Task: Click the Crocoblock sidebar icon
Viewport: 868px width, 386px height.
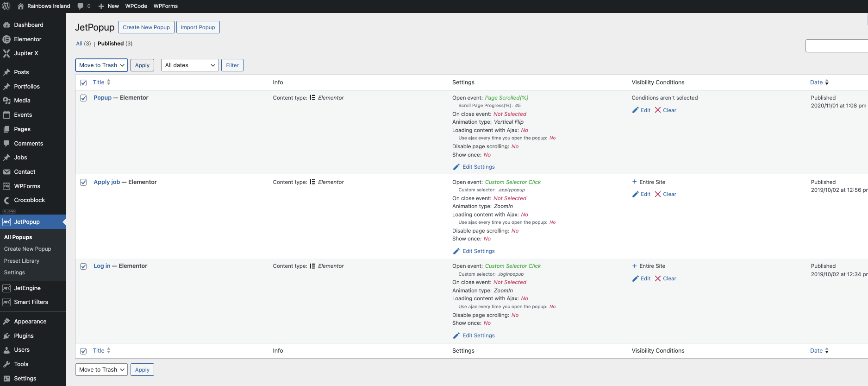Action: click(6, 200)
